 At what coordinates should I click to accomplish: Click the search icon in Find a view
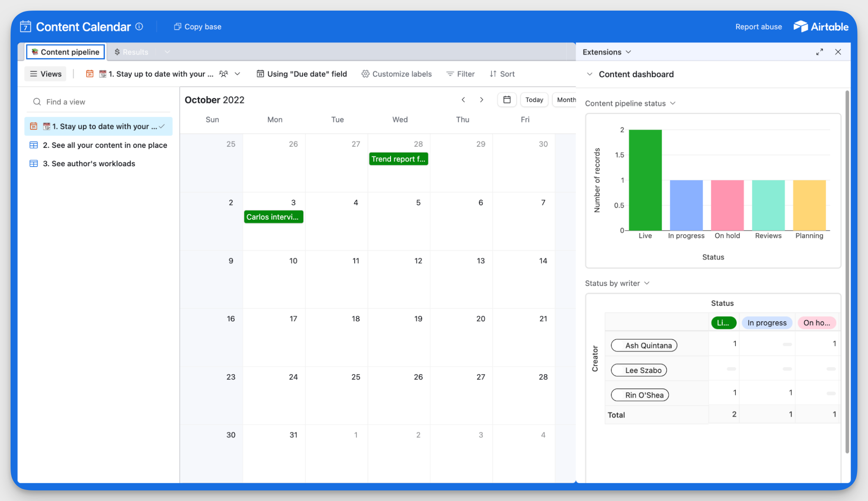click(x=37, y=102)
